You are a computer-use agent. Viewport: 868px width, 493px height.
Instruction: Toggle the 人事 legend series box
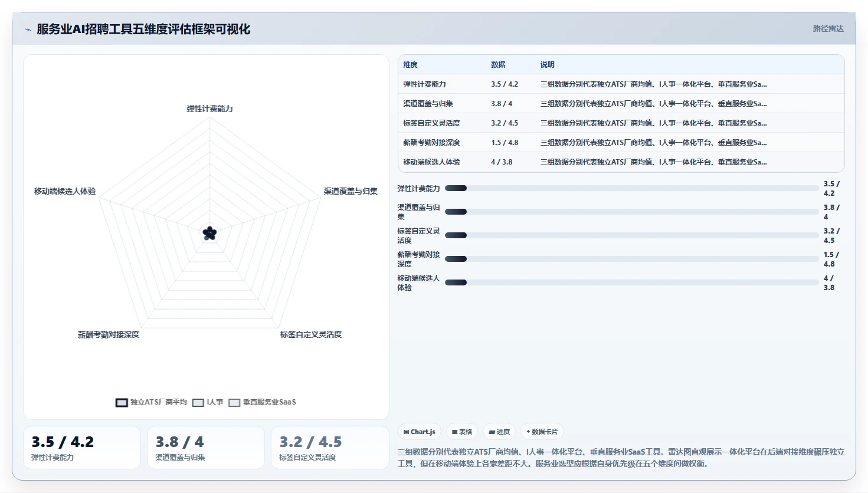coord(198,402)
